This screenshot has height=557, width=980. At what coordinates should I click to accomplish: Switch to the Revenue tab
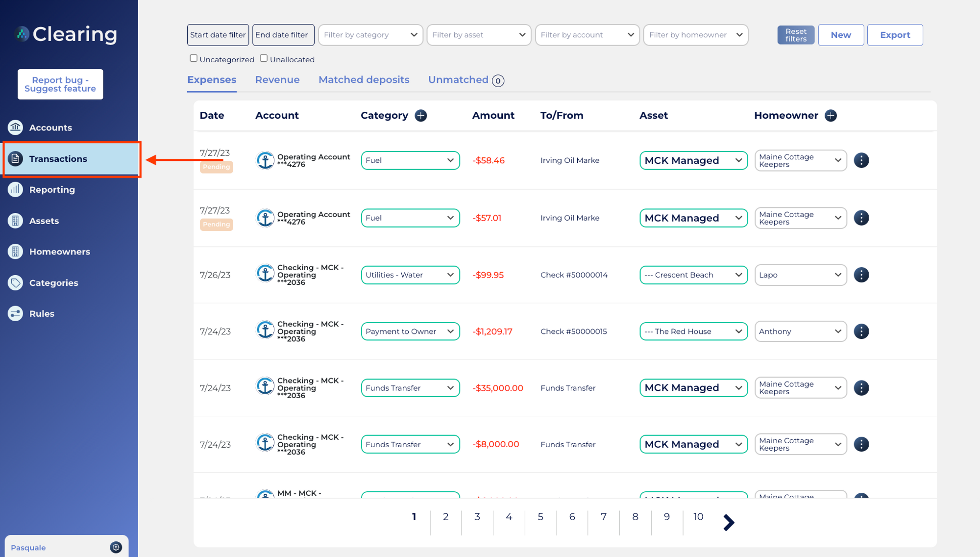tap(277, 79)
